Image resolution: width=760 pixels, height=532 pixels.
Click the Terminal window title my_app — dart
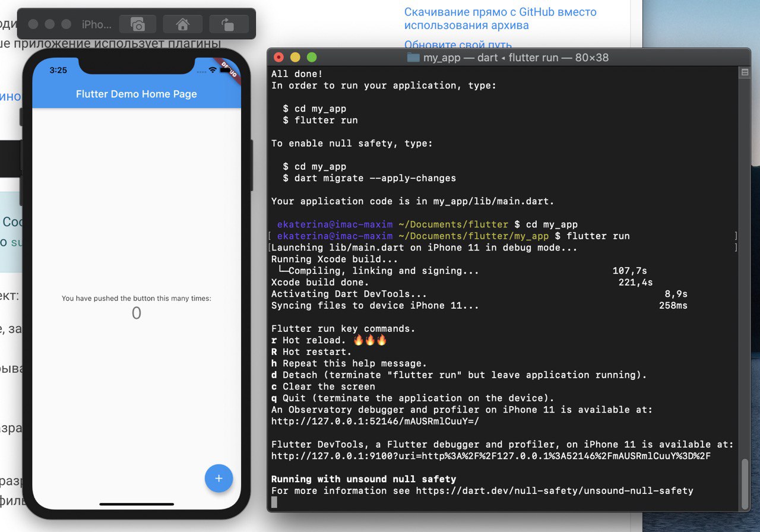516,58
